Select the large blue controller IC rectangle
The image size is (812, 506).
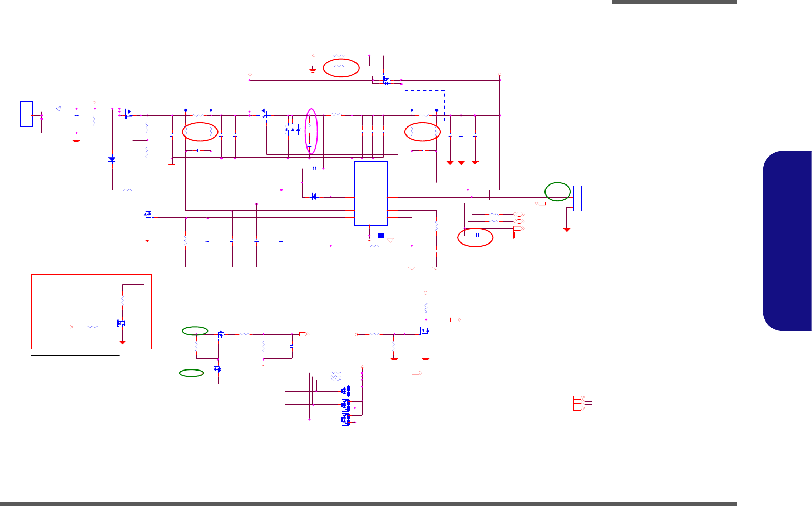tap(371, 193)
